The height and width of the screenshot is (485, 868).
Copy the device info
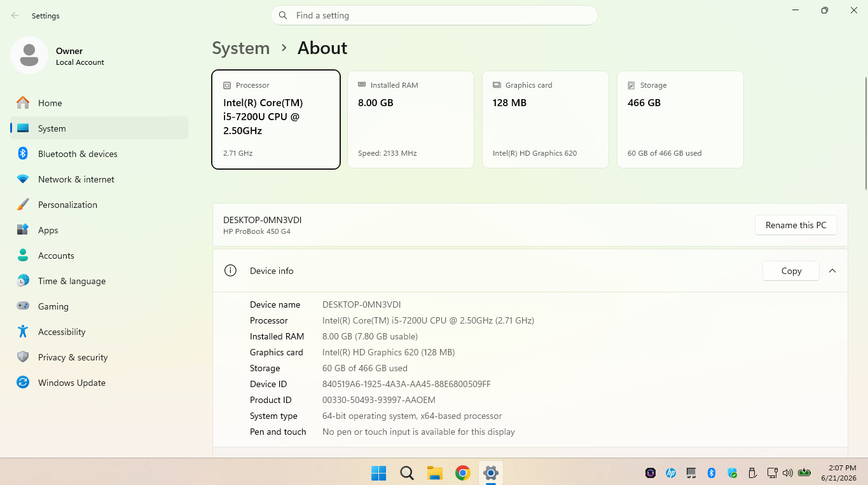tap(791, 271)
